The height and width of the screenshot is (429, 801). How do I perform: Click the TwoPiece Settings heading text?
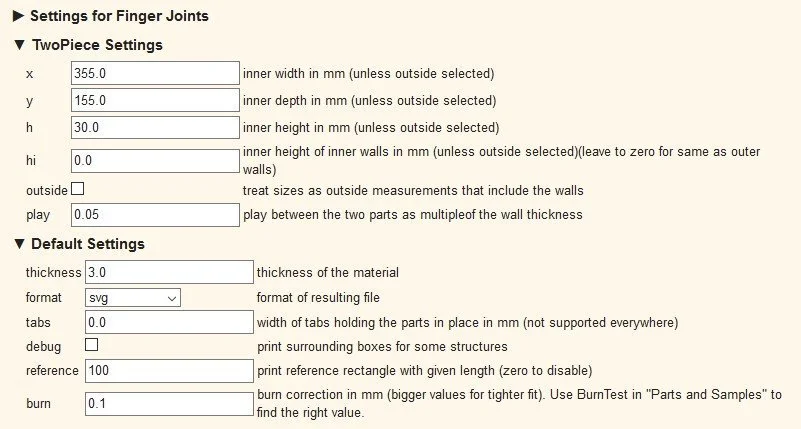coord(96,45)
